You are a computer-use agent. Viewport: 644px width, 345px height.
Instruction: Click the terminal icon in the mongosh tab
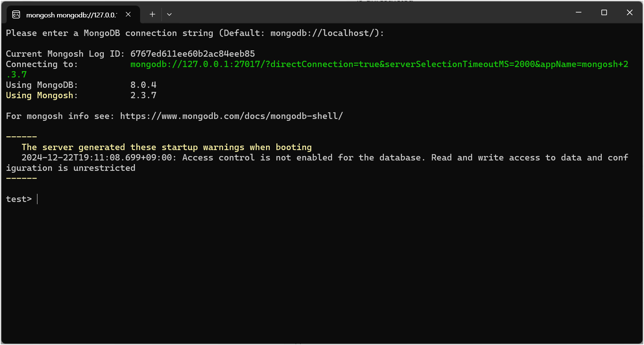tap(16, 14)
